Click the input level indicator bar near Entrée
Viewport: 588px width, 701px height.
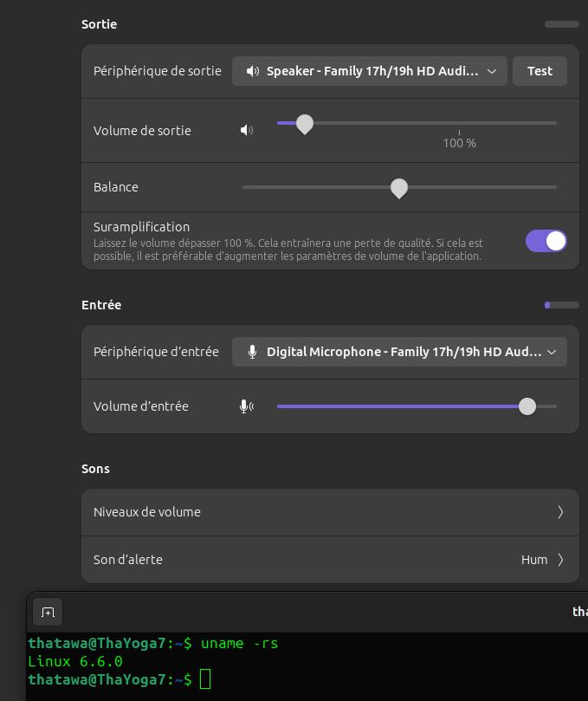[562, 305]
